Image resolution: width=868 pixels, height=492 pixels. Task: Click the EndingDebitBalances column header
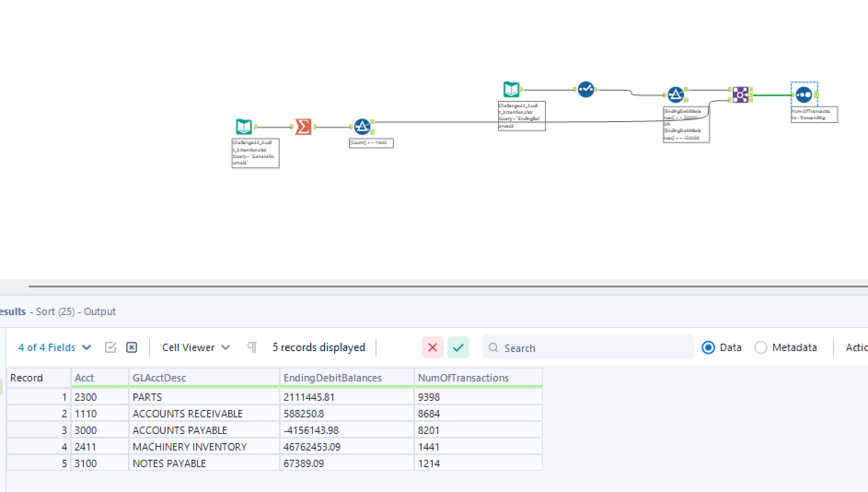[332, 378]
